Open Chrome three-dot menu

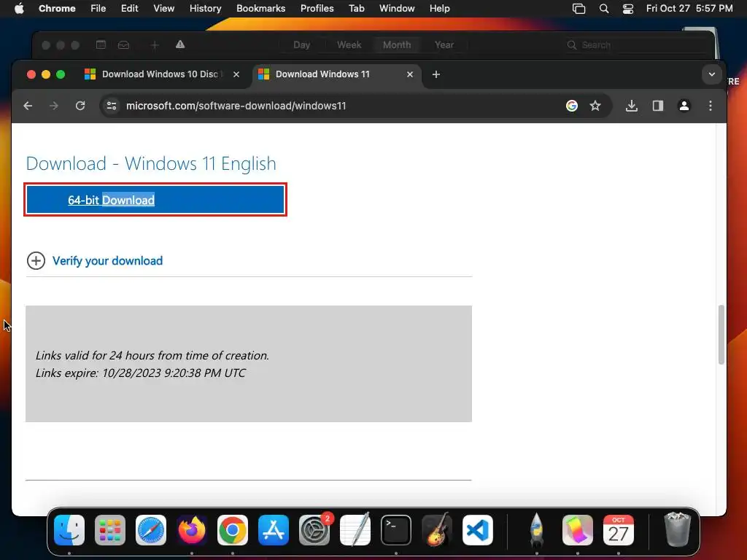(711, 106)
